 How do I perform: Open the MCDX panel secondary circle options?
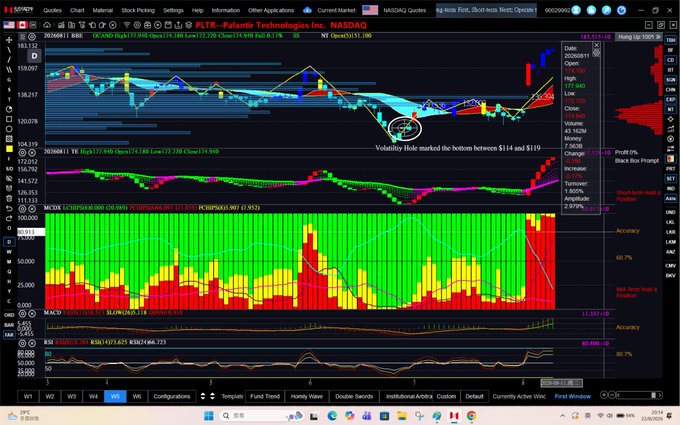[32, 209]
